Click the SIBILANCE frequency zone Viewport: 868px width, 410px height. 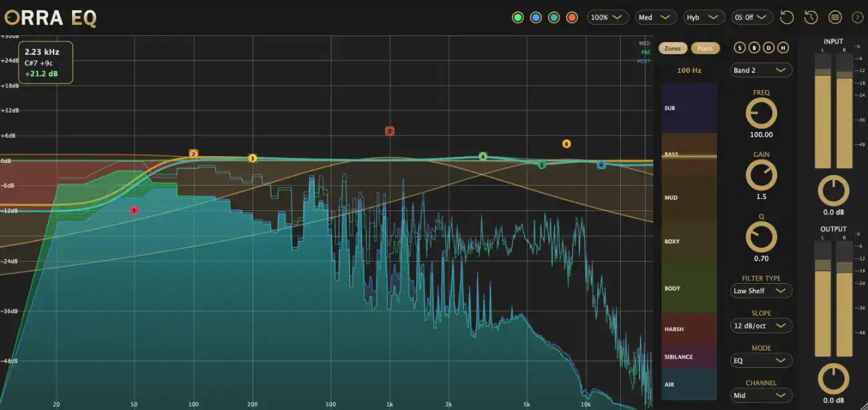689,357
